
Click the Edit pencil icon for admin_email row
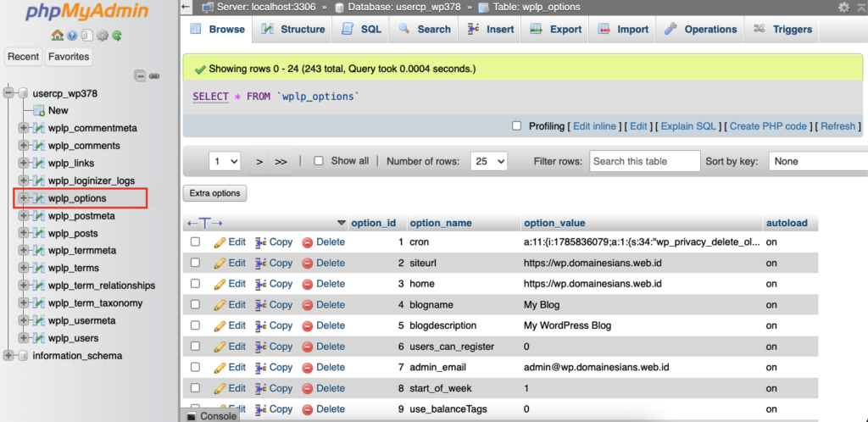[220, 367]
